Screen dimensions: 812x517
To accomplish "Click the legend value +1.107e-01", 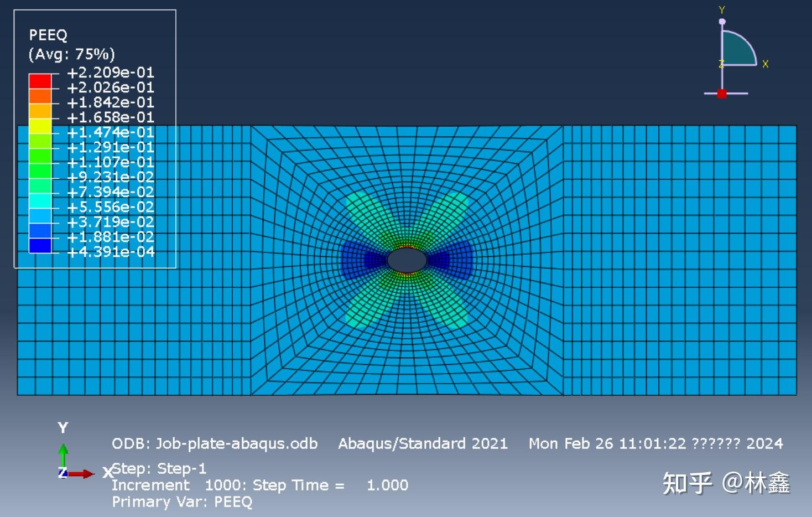I will pyautogui.click(x=111, y=162).
